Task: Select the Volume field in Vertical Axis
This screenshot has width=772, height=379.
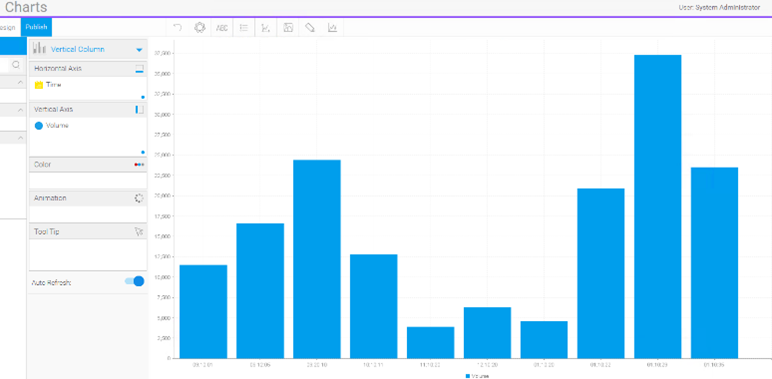Action: tap(52, 126)
